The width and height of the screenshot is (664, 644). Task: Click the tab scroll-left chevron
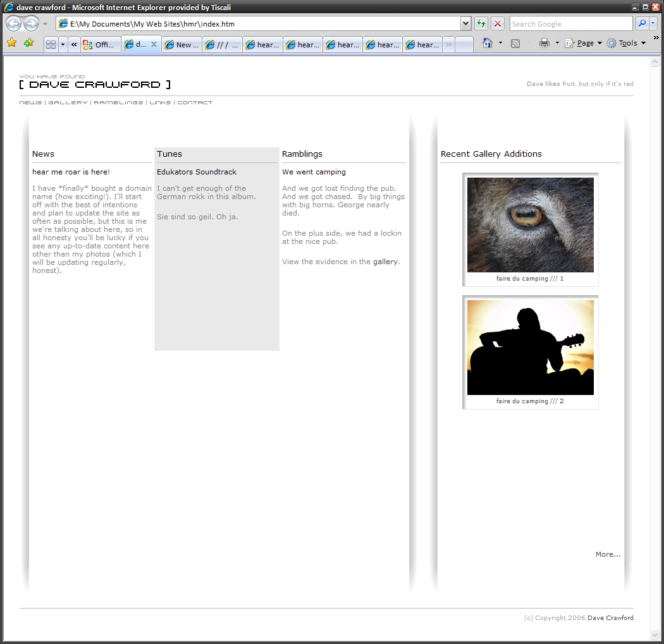coord(74,44)
